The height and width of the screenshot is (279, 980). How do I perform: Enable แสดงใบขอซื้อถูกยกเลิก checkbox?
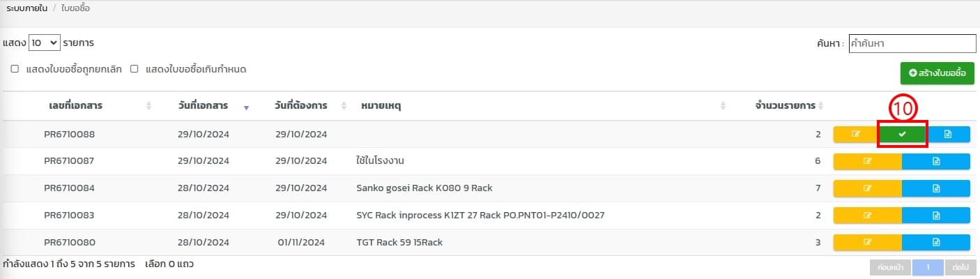point(15,69)
